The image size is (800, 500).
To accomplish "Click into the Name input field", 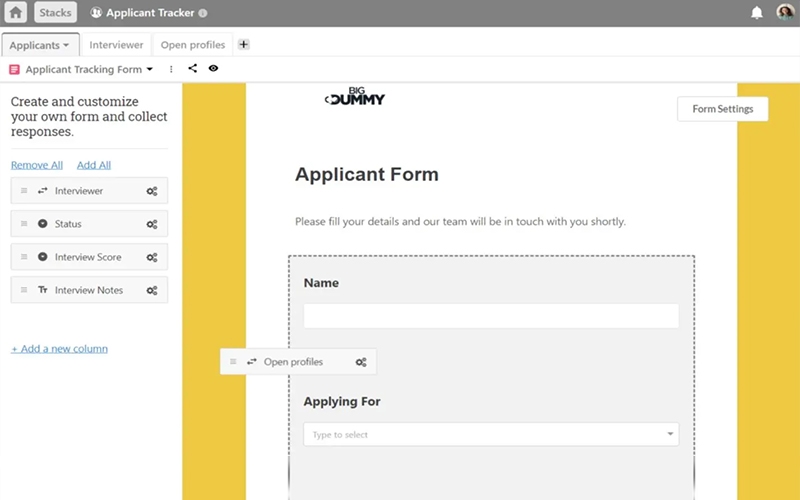I will click(491, 316).
